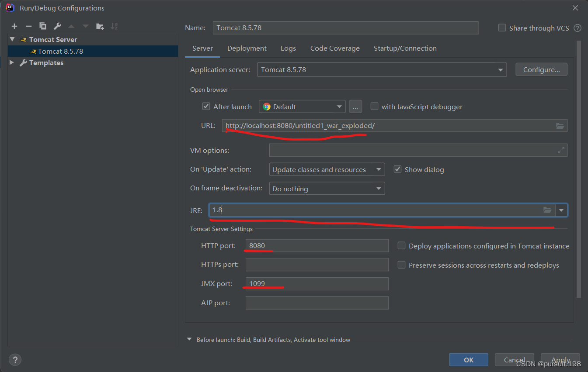Switch to the Logs tab
The image size is (588, 372).
[288, 48]
